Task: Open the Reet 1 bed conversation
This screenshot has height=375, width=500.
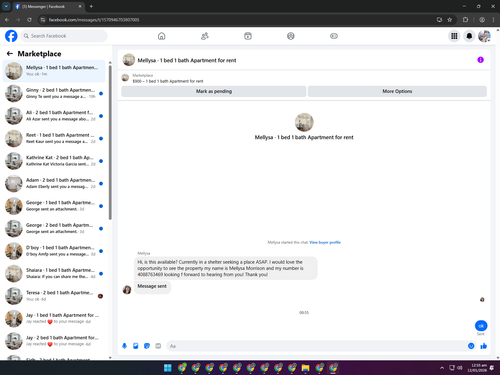Action: 54,138
